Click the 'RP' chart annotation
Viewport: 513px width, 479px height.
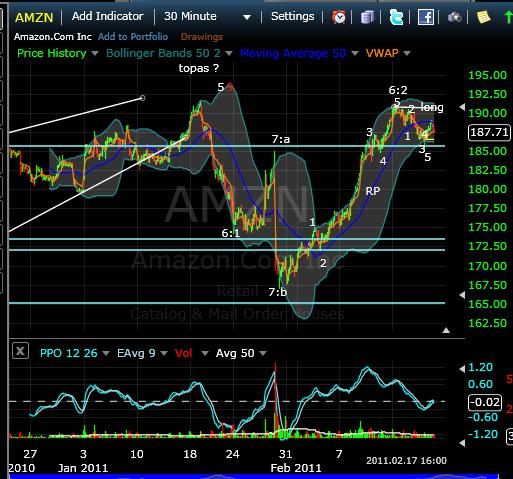tap(373, 191)
